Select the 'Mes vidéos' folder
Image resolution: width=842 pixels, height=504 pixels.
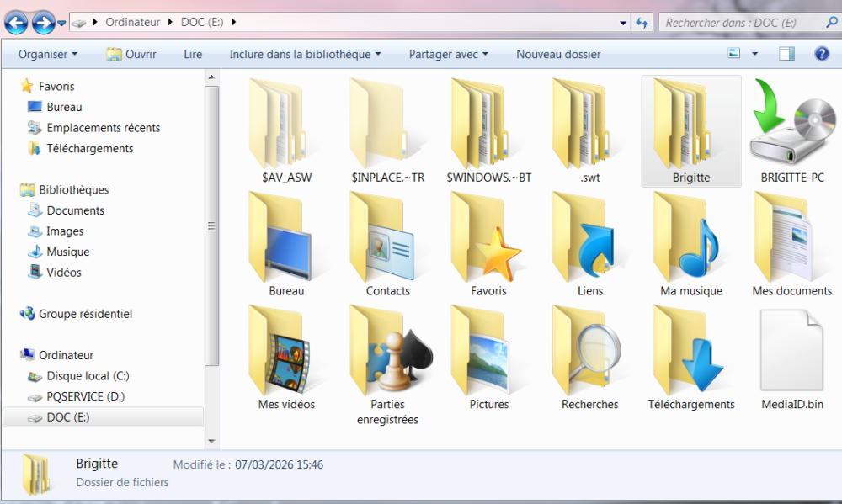click(286, 358)
